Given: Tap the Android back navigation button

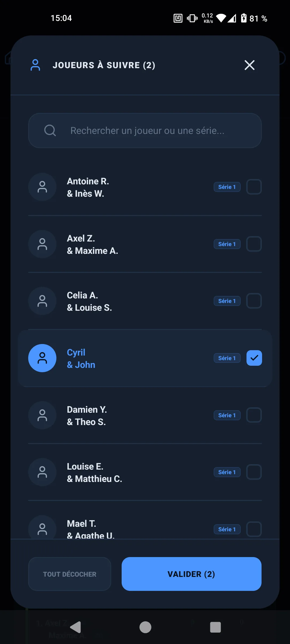Looking at the screenshot, I should (75, 627).
